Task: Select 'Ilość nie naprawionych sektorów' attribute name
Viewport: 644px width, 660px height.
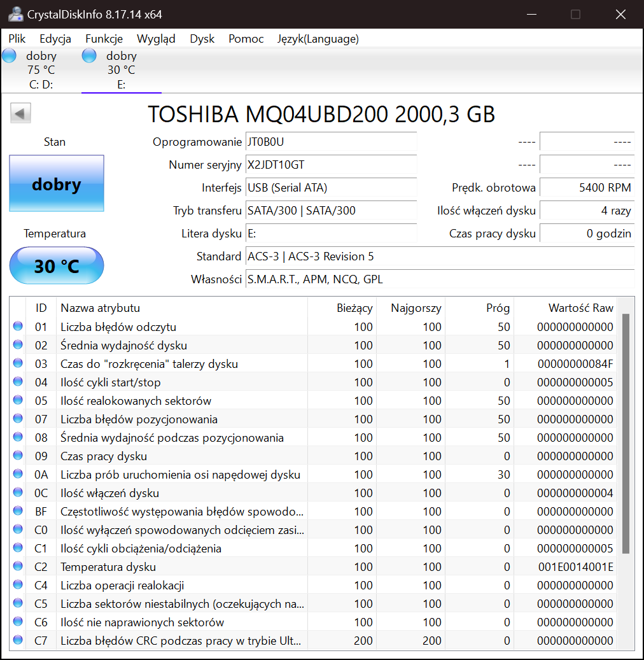Action: pyautogui.click(x=143, y=622)
